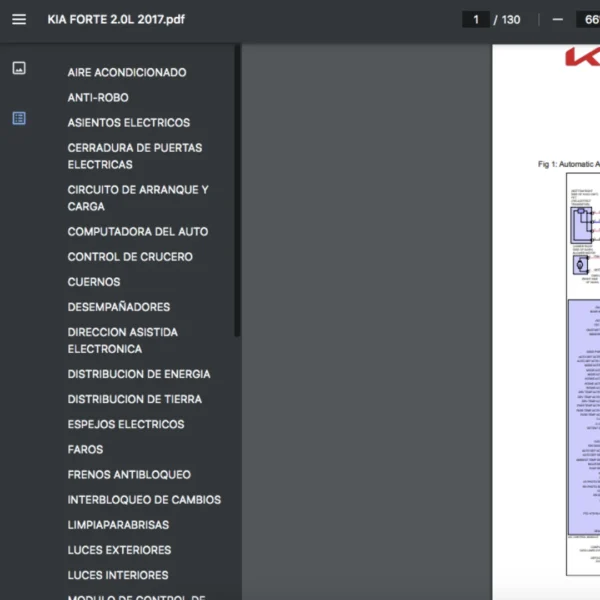Click the zoom out minus button
The height and width of the screenshot is (600, 600).
tap(558, 20)
